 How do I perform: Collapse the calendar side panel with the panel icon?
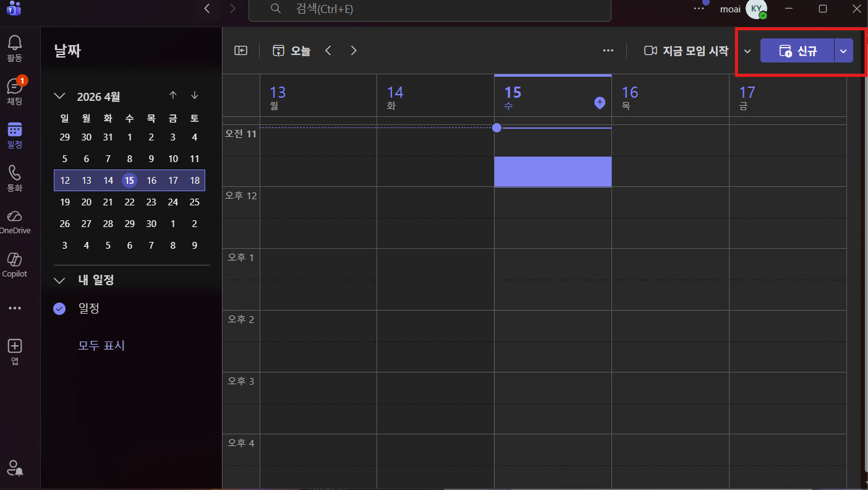tap(241, 51)
